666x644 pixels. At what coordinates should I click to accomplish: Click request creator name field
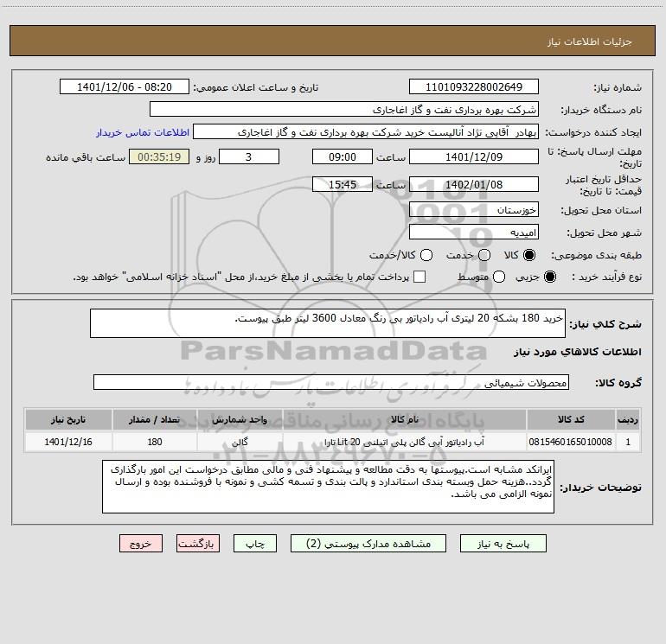[x=366, y=132]
